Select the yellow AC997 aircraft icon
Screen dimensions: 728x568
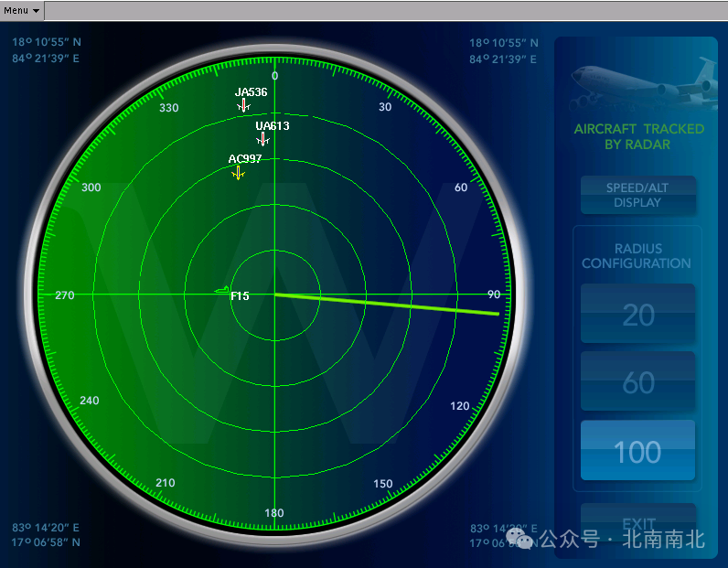[238, 173]
